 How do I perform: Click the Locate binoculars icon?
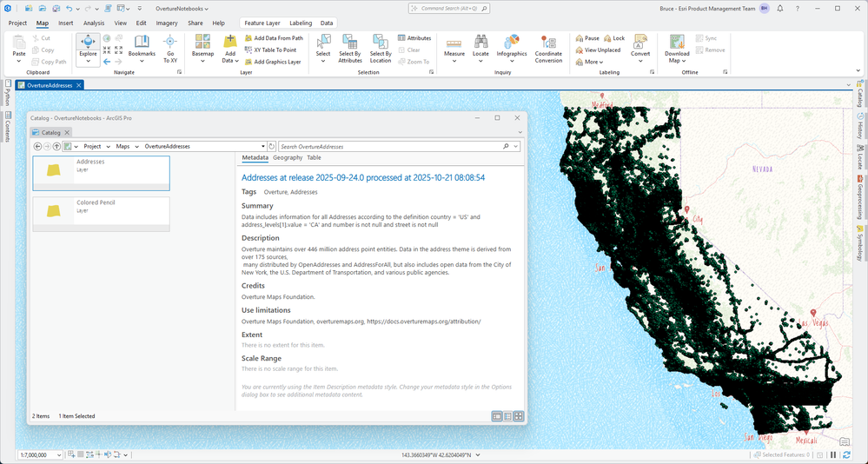[x=480, y=42]
